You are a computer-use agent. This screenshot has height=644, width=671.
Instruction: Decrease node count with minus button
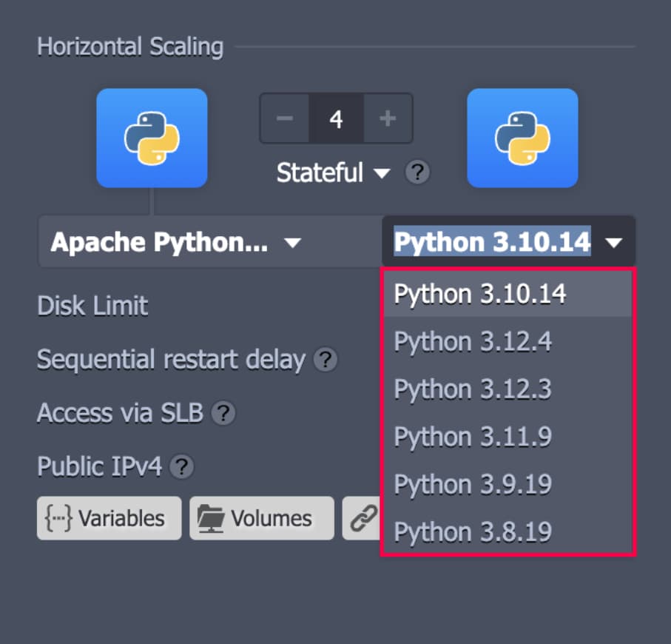click(x=285, y=118)
